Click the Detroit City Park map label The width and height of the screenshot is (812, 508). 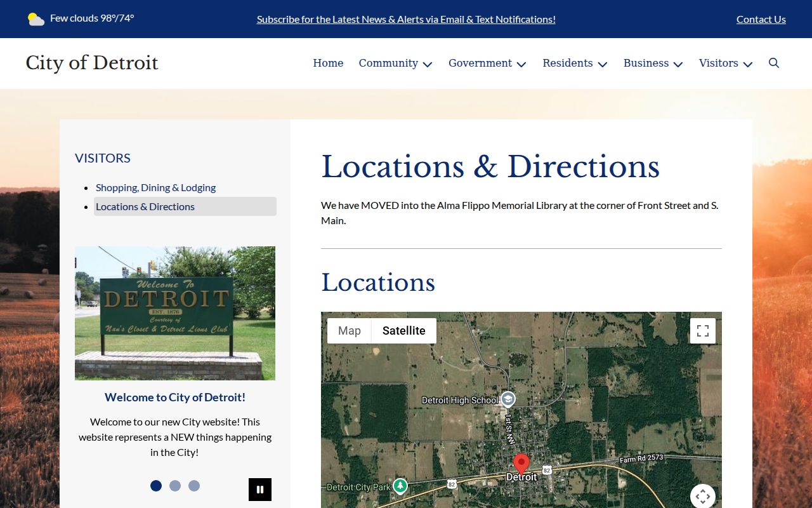tap(358, 487)
